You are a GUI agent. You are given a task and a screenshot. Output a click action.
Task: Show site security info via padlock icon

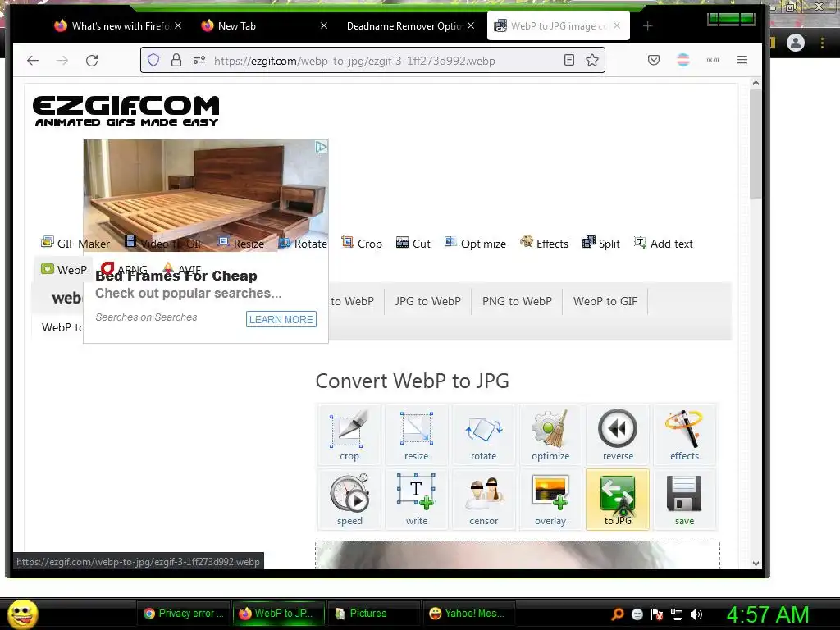pos(176,60)
